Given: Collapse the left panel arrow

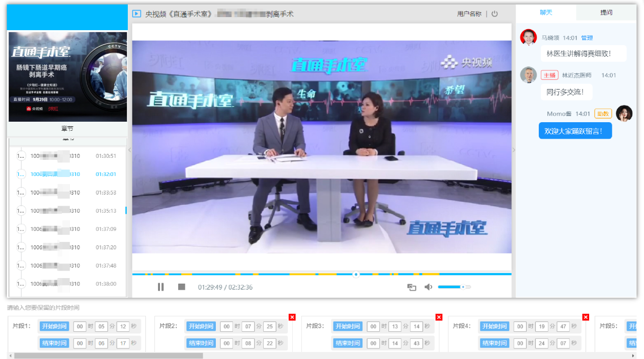Looking at the screenshot, I should 129,150.
